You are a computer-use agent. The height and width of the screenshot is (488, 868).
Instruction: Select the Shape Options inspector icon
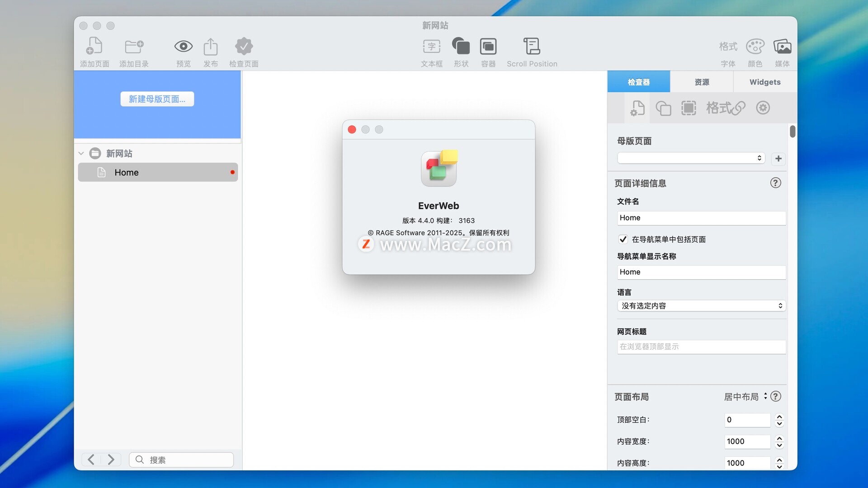click(663, 108)
